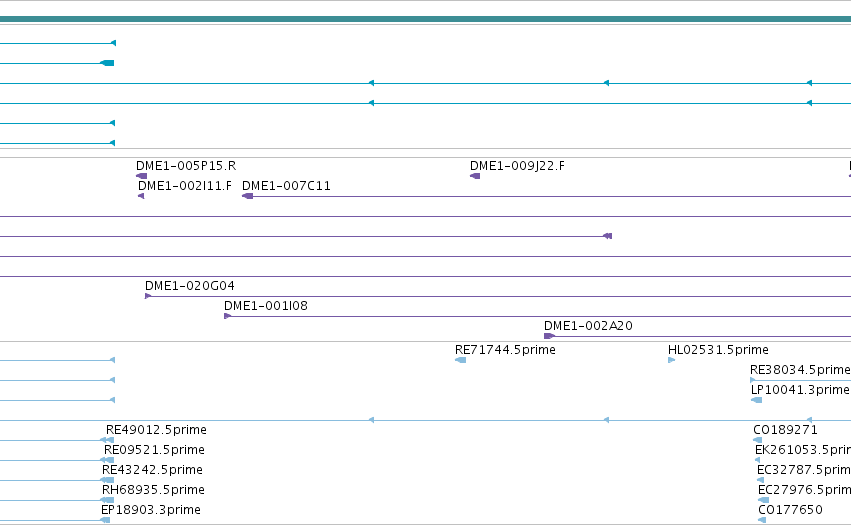The height and width of the screenshot is (525, 851).
Task: Click the RE43242.5prime EST label
Action: point(153,470)
